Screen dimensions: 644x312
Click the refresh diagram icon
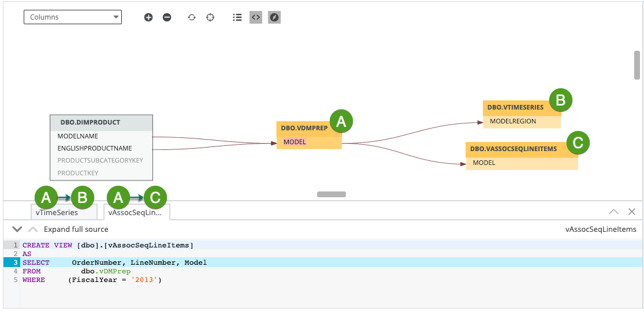click(192, 17)
